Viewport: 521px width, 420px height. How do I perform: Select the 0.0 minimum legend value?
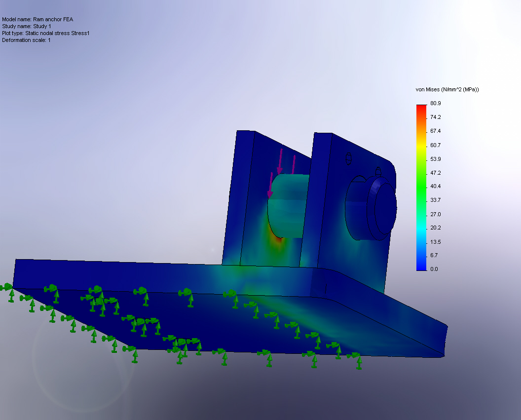(434, 269)
